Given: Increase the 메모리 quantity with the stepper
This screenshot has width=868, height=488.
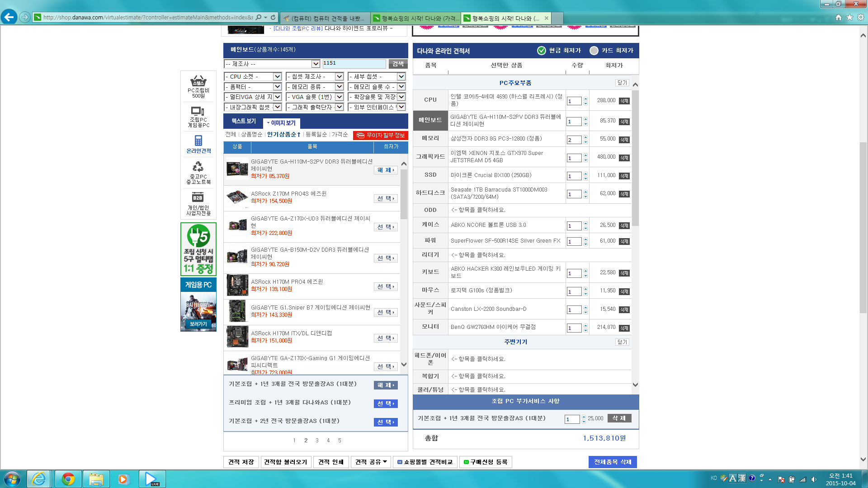Looking at the screenshot, I should [x=585, y=137].
